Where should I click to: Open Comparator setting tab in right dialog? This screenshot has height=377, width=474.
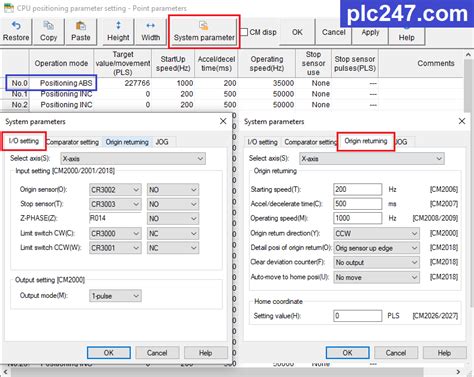310,142
